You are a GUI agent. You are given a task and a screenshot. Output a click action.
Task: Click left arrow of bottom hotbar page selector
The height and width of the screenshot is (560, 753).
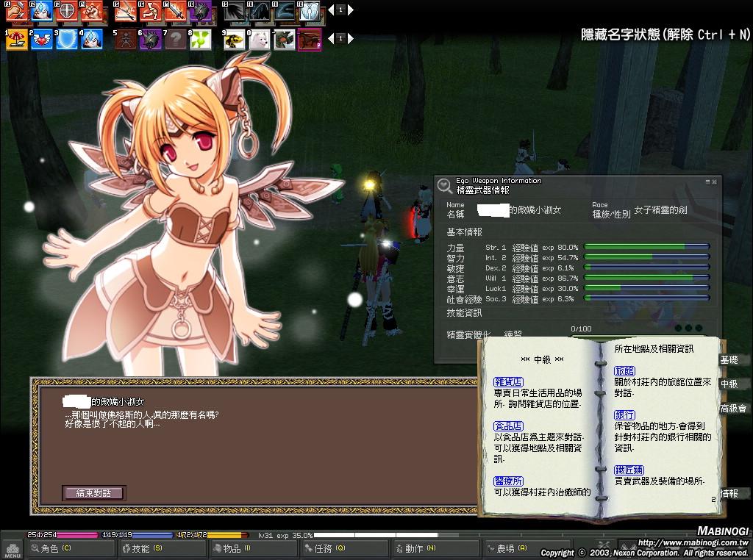pyautogui.click(x=330, y=38)
